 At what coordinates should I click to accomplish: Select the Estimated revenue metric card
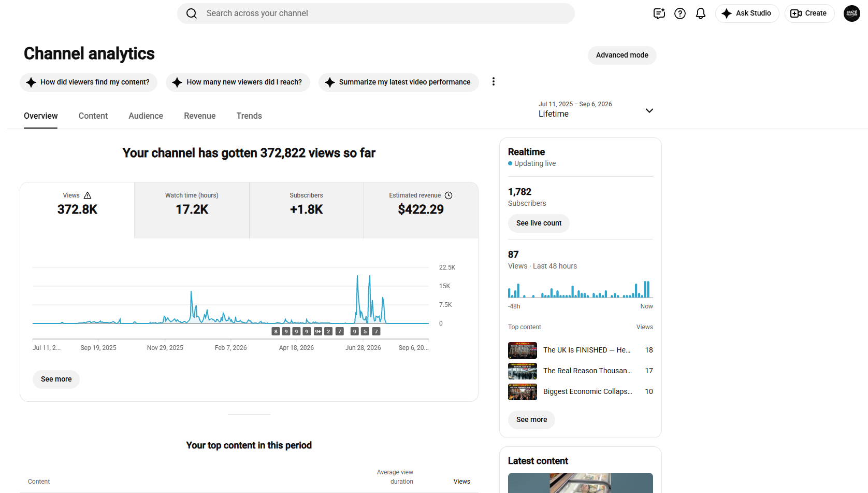pyautogui.click(x=421, y=210)
